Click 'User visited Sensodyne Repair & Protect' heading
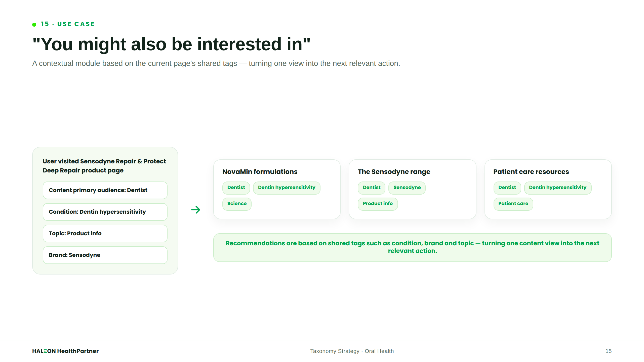Screen dimensions: 644x362 point(104,166)
